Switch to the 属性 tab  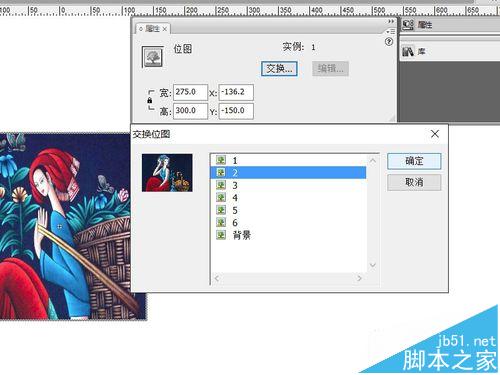(x=153, y=29)
